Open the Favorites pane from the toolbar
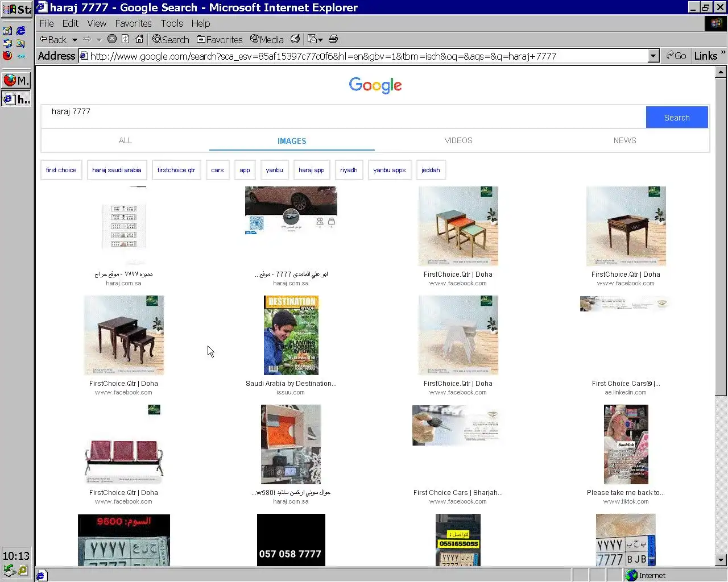 220,39
